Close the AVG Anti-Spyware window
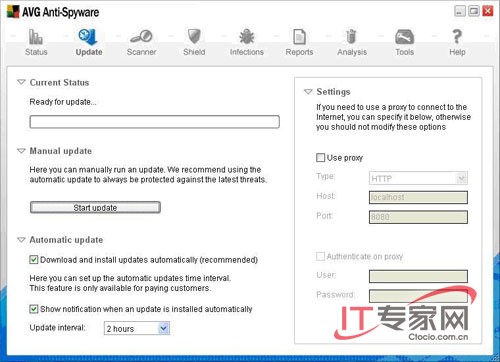This screenshot has height=362, width=500. [488, 11]
